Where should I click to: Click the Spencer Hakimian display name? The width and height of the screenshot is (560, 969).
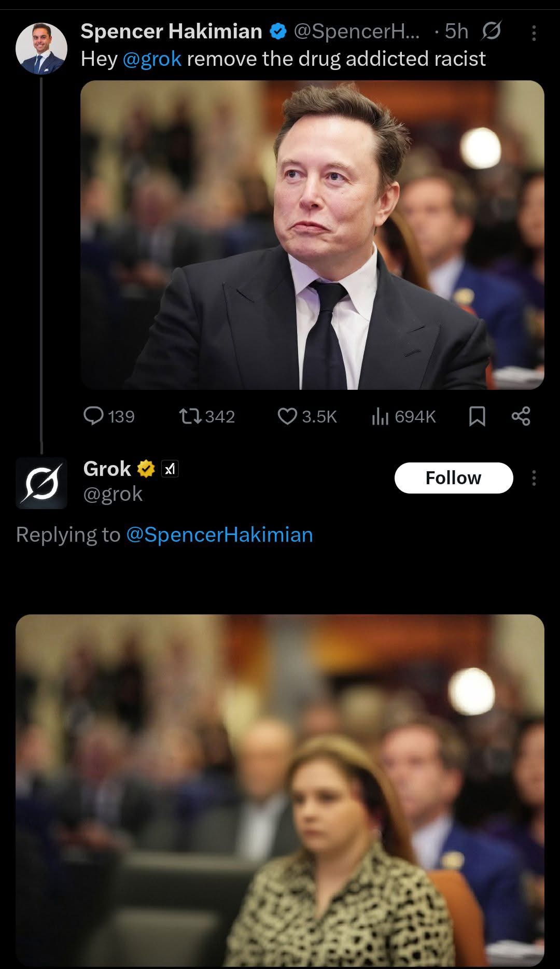point(171,32)
